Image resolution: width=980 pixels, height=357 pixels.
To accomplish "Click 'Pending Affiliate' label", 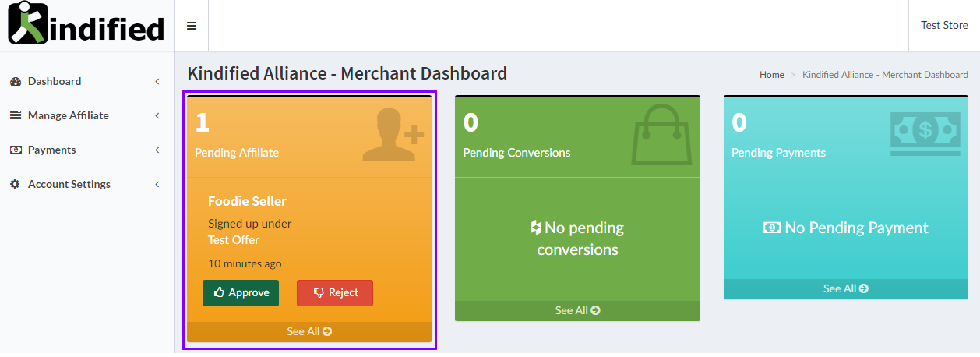I will pos(237,153).
